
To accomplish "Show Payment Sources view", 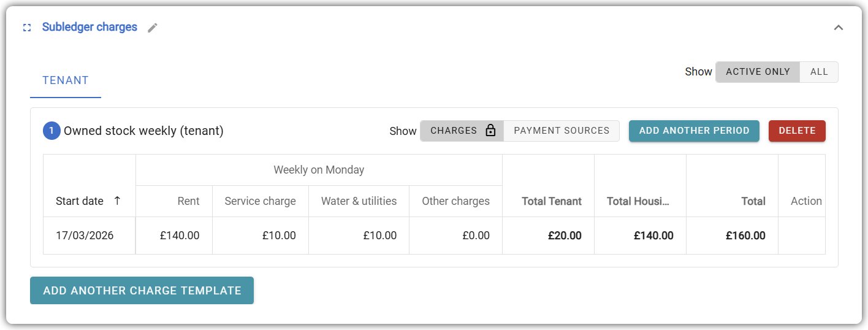I will click(562, 131).
